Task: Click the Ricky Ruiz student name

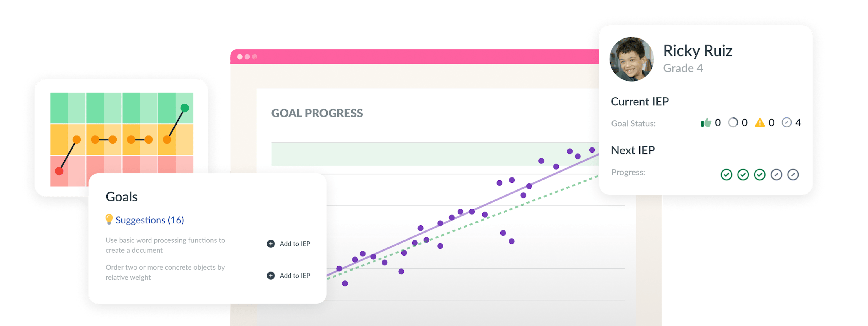Action: [698, 51]
